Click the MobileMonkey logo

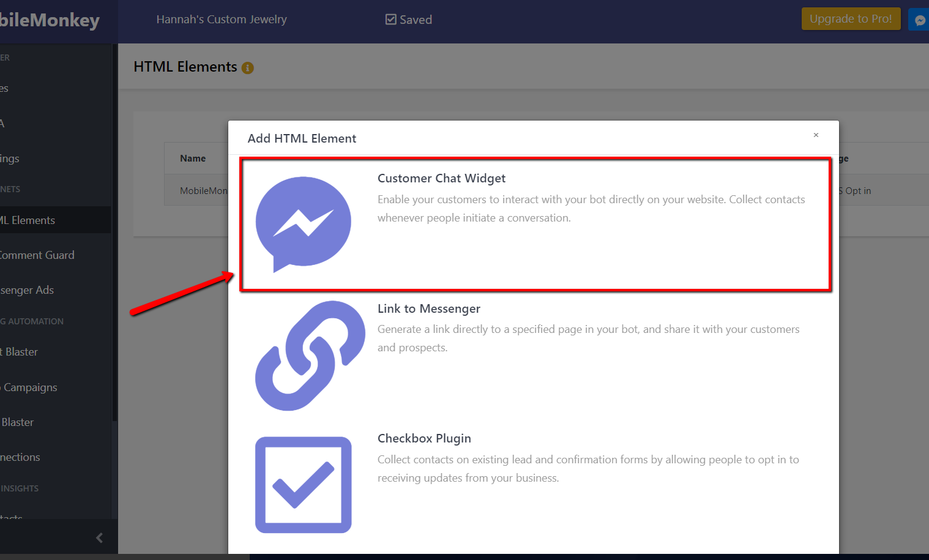pos(49,20)
